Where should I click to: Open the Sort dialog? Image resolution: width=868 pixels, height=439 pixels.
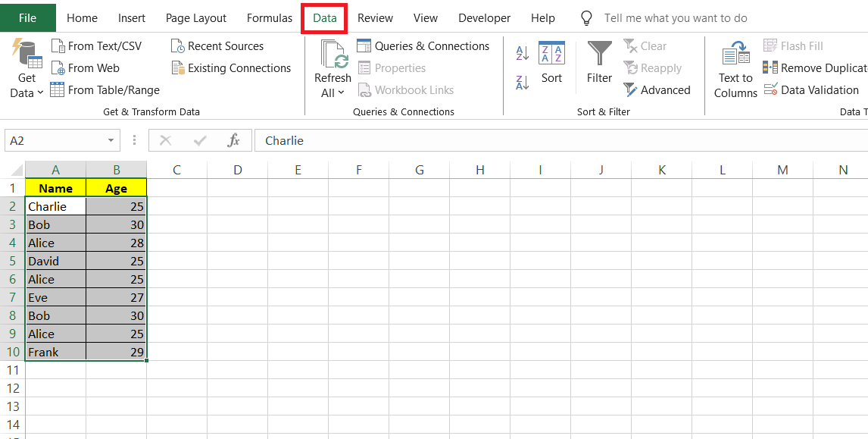(551, 62)
